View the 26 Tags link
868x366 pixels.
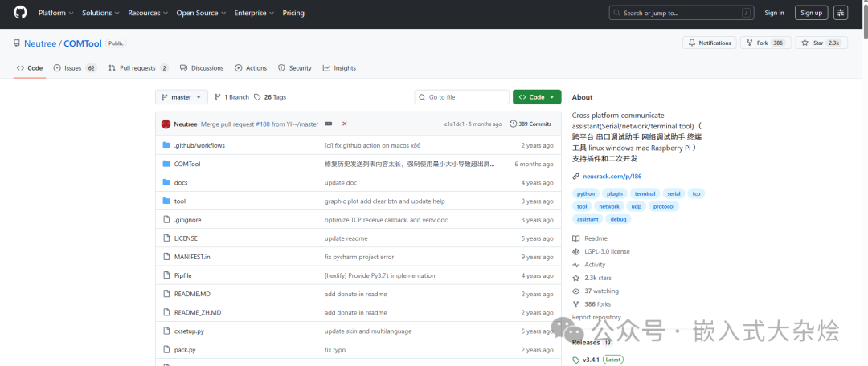270,97
